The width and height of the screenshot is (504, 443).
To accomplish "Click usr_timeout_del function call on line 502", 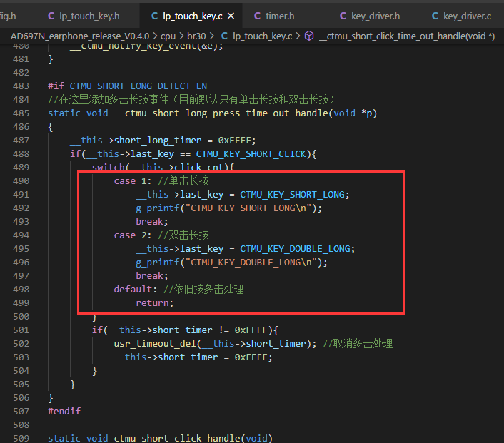I will [155, 343].
